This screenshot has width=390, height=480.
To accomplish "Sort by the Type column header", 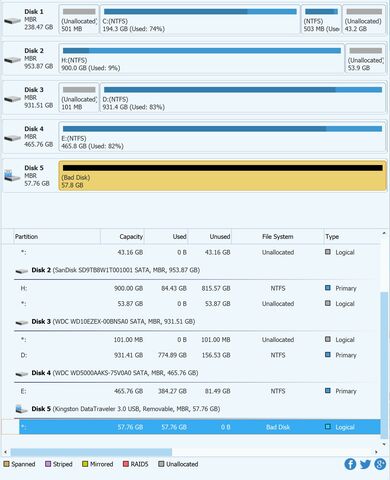I will pos(352,237).
